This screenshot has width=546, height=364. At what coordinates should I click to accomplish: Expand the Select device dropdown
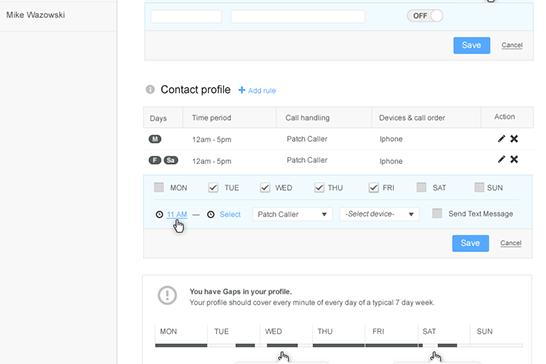(x=379, y=214)
